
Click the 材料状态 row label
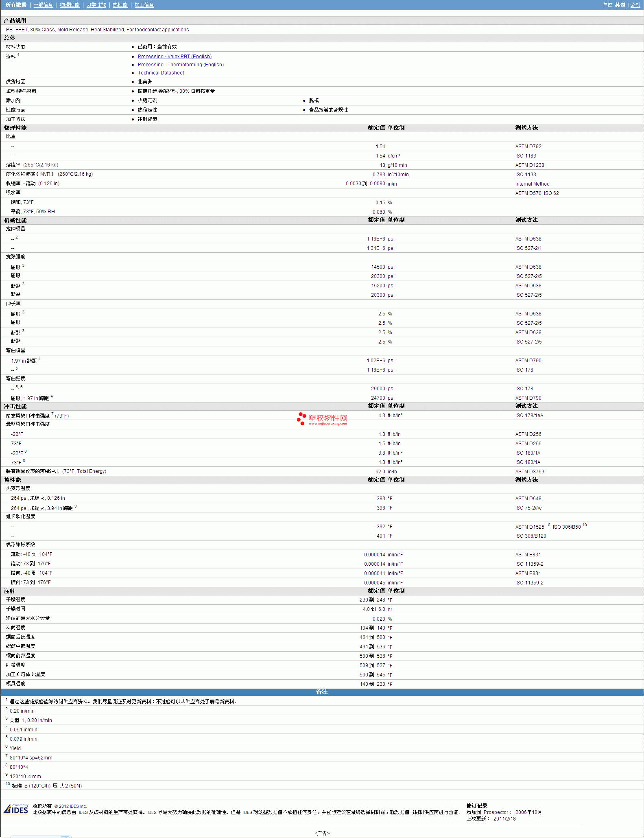pyautogui.click(x=15, y=47)
